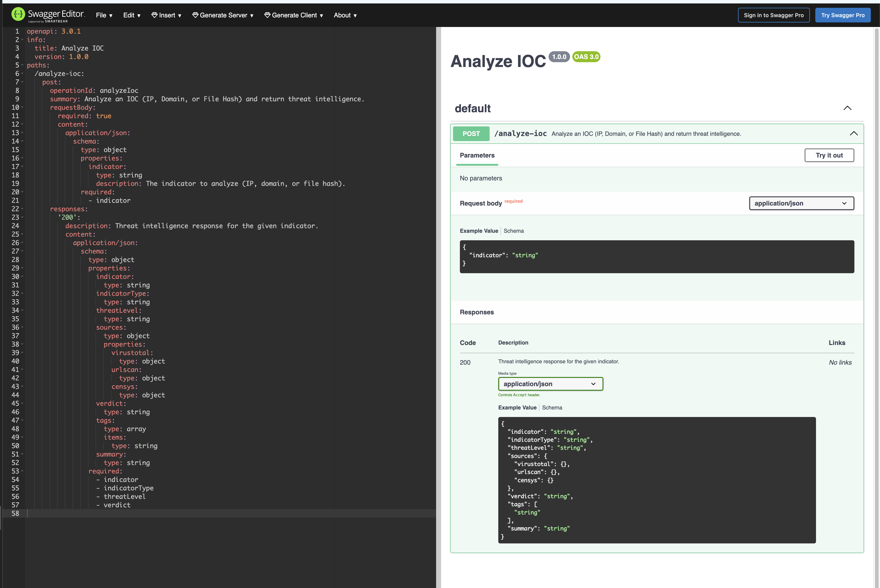Click the Try it out button
Viewport: 880px width, 588px height.
click(829, 155)
